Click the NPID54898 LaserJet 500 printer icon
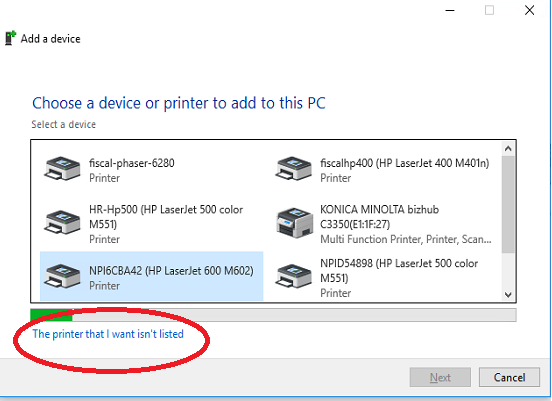 293,276
